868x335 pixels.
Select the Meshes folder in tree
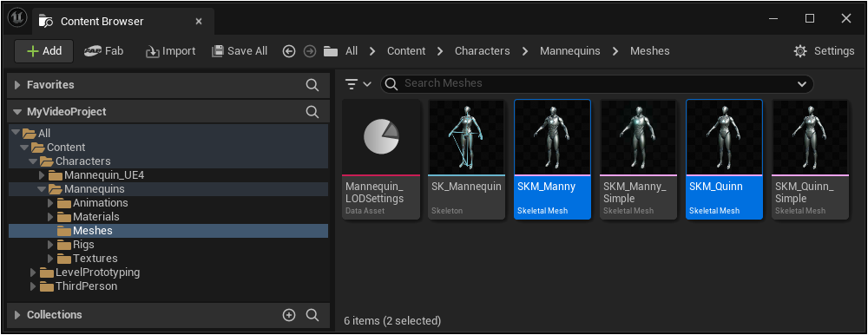click(168, 231)
